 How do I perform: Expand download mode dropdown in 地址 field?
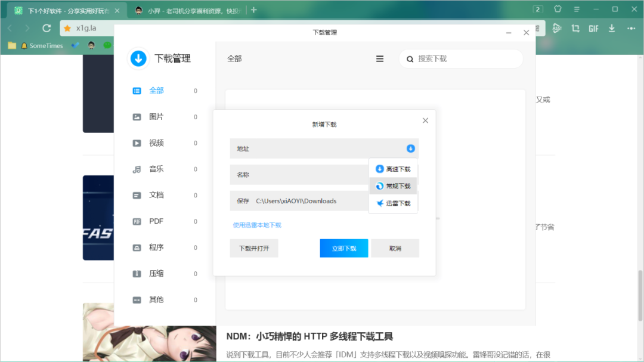click(x=410, y=148)
